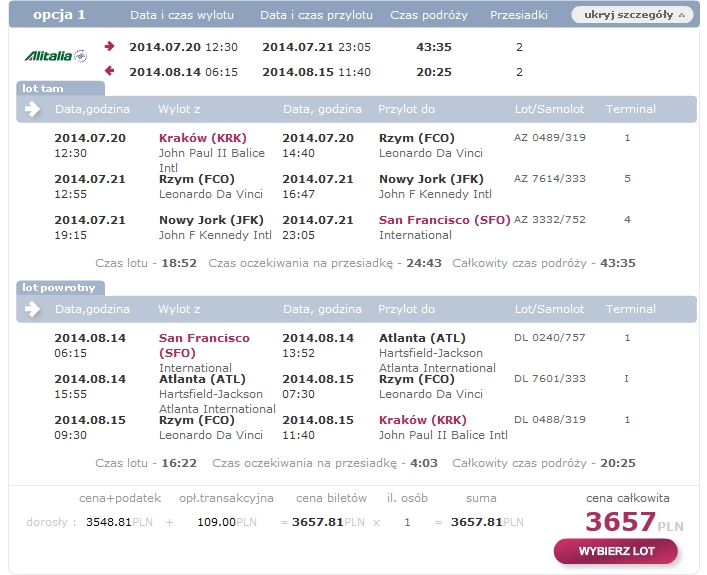Click Czas podróży column header
The height and width of the screenshot is (575, 707).
(x=429, y=15)
